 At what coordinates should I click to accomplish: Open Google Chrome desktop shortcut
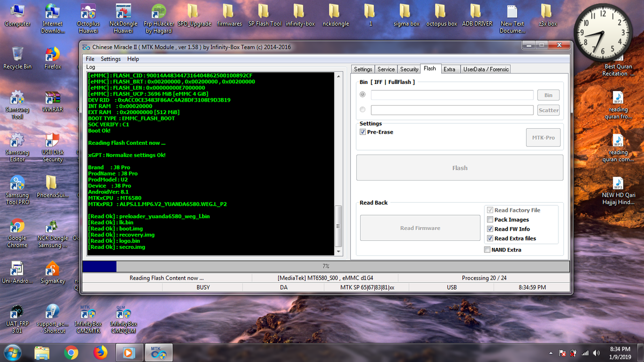coord(17,234)
